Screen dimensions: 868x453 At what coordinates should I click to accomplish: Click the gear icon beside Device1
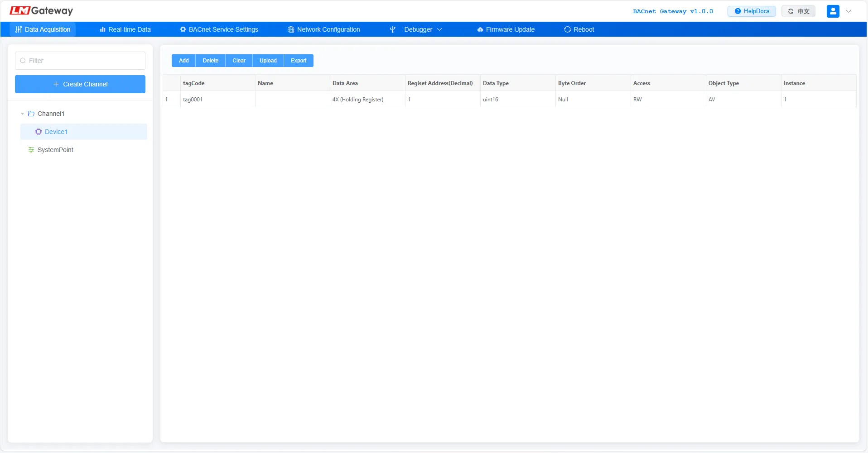(x=38, y=131)
